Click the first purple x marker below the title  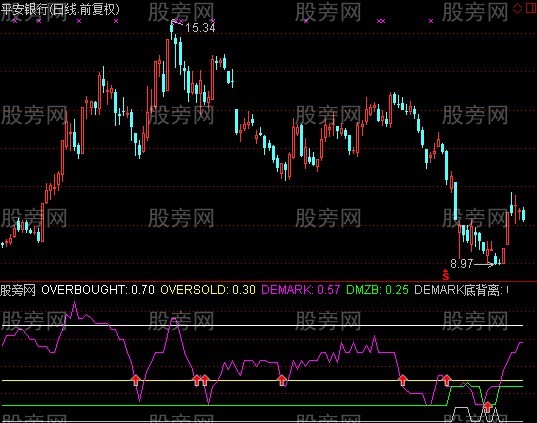click(14, 21)
